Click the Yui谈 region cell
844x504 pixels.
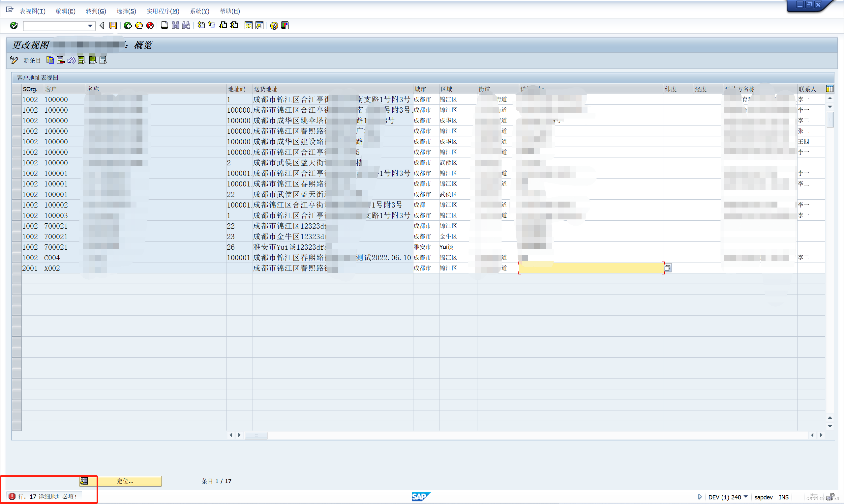[x=458, y=247]
